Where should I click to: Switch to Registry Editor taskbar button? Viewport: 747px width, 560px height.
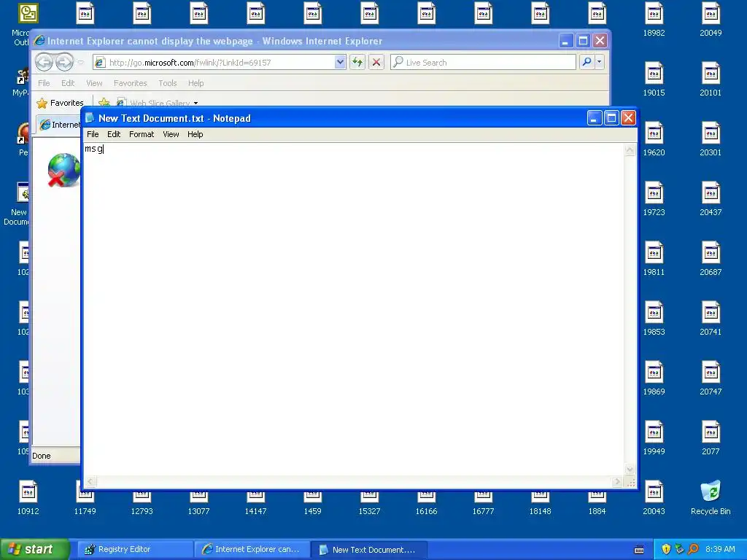[x=134, y=550]
